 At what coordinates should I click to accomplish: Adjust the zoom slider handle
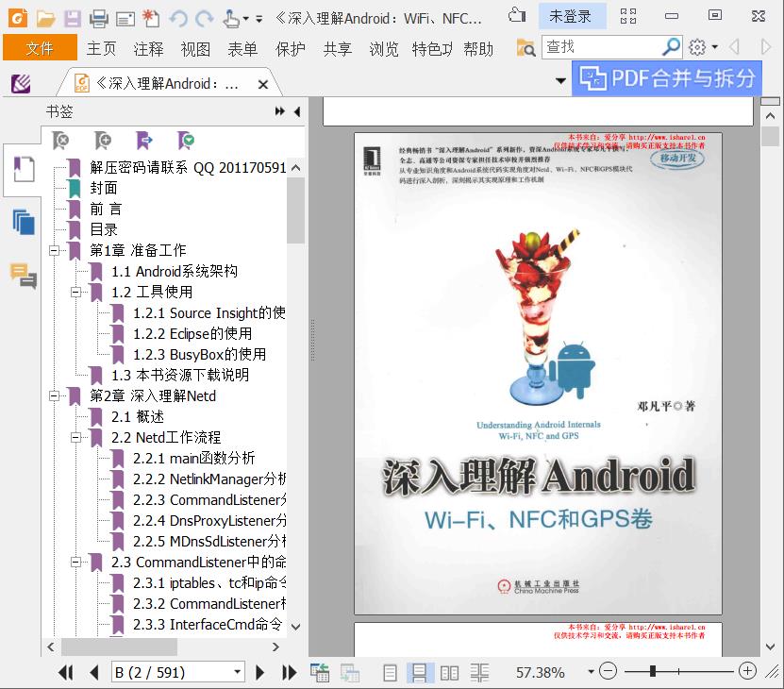(653, 671)
